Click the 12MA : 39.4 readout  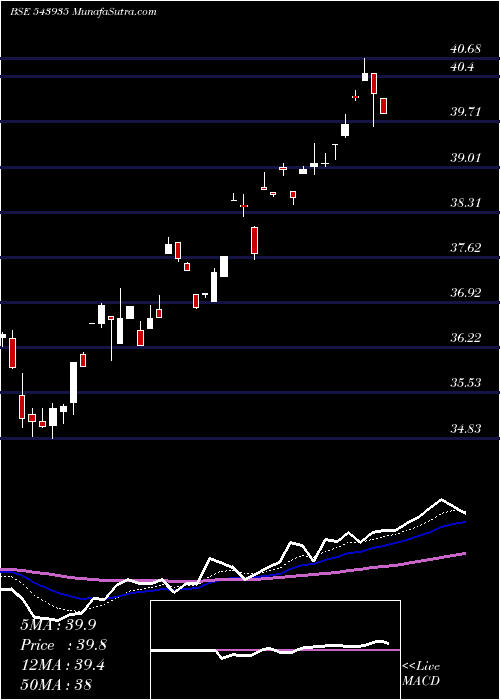(62, 665)
